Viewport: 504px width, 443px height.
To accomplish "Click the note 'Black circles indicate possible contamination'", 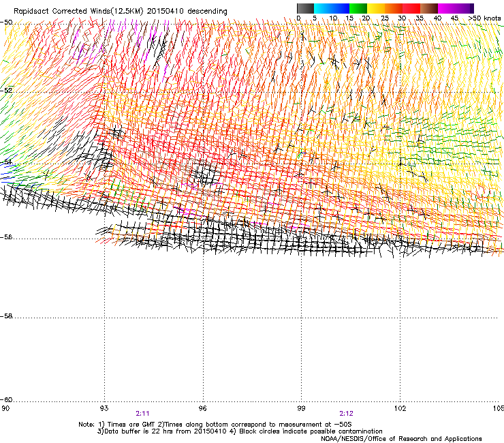I will [x=311, y=431].
